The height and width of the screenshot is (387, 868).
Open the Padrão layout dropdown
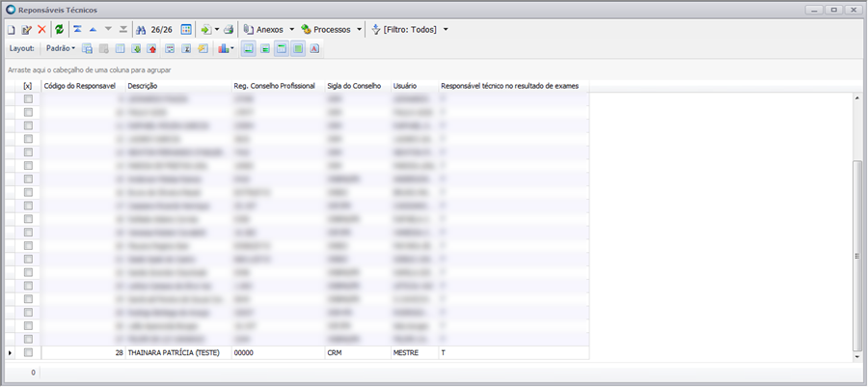click(x=61, y=48)
